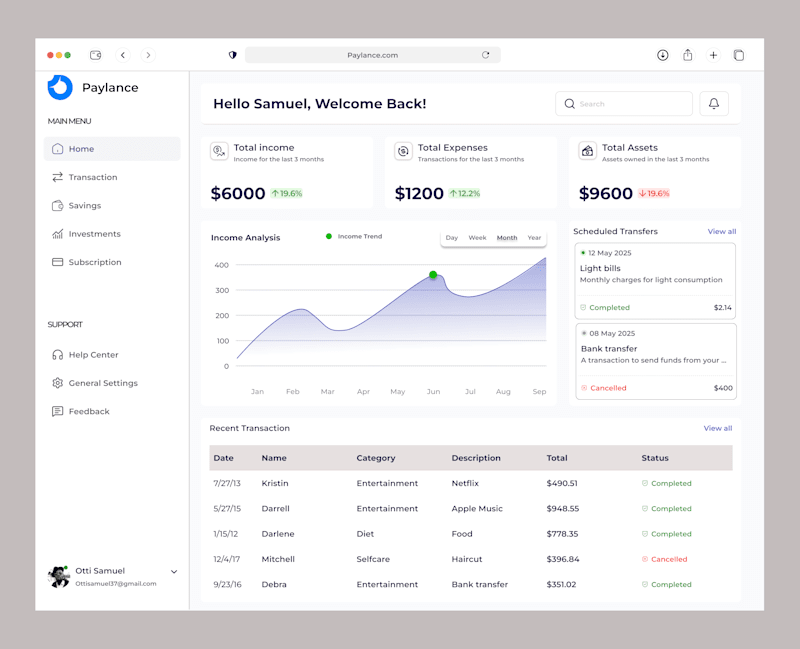Click the Subscription card icon
800x649 pixels.
58,262
